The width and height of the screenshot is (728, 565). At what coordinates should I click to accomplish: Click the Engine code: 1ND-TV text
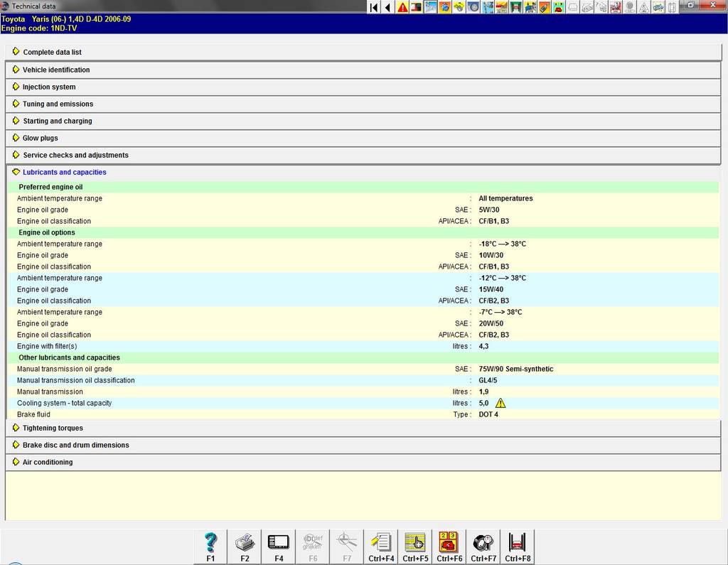pyautogui.click(x=39, y=28)
